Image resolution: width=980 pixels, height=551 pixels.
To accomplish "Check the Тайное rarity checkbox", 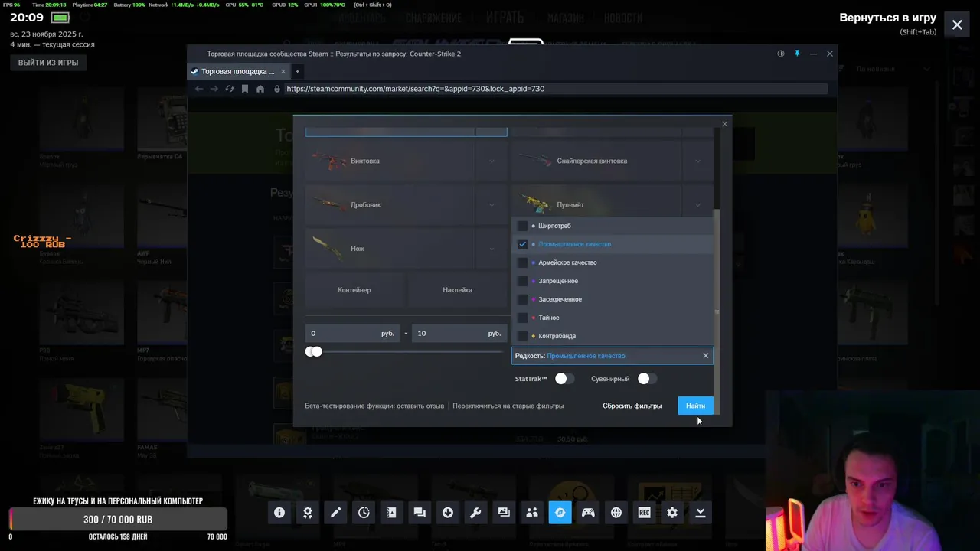I will pyautogui.click(x=523, y=318).
